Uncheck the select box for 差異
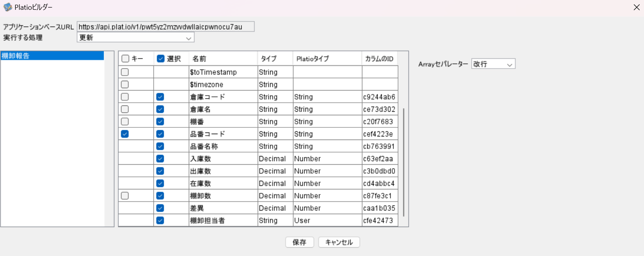The height and width of the screenshot is (256, 644). [160, 208]
